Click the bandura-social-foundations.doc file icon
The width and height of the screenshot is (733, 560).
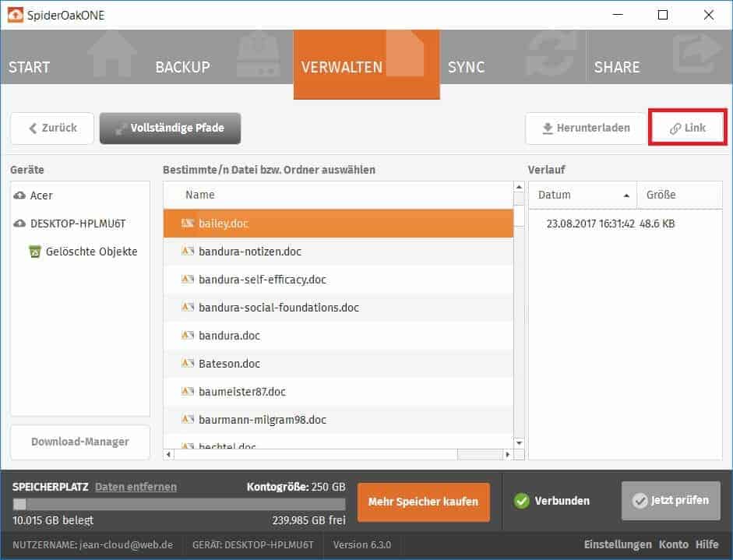coord(188,308)
